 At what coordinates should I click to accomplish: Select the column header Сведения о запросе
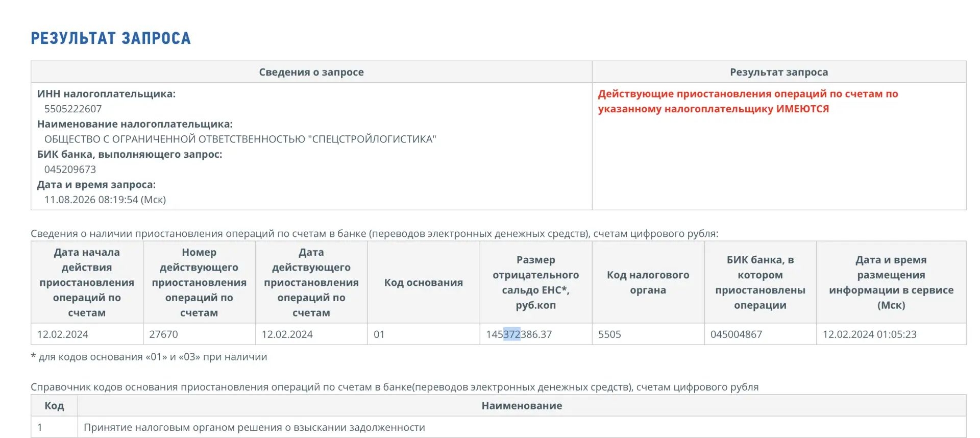click(x=311, y=72)
